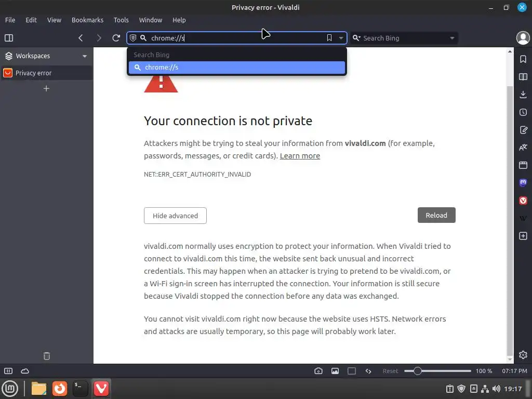Open the Window menu
Viewport: 532px width, 399px height.
point(151,20)
